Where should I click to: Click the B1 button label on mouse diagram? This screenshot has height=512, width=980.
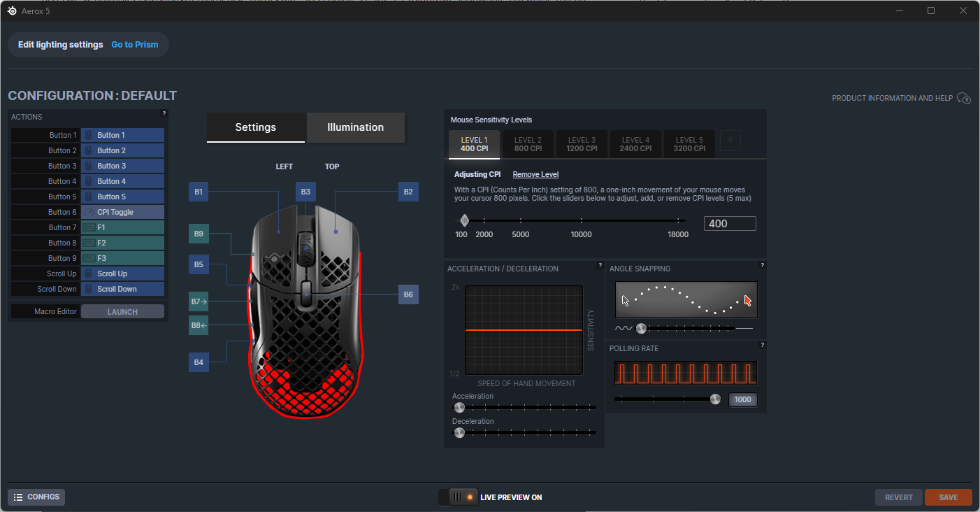199,192
